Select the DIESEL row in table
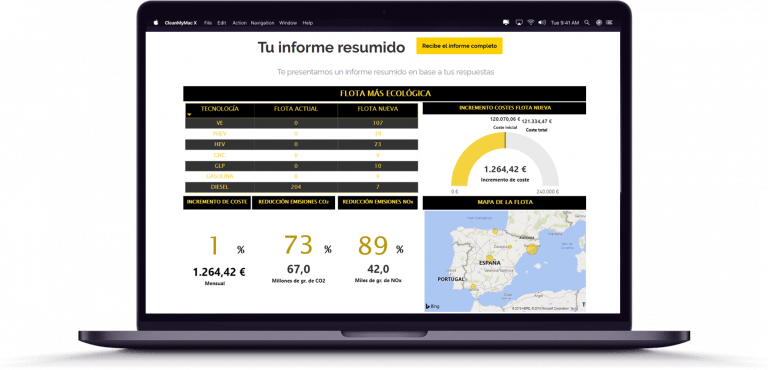 coord(302,187)
